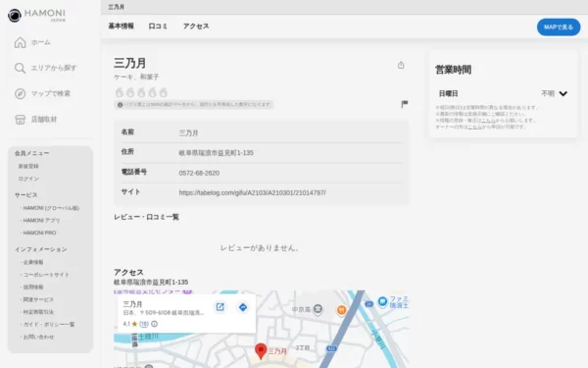
Task: Open the お問い合わせ link
Action: click(x=38, y=337)
